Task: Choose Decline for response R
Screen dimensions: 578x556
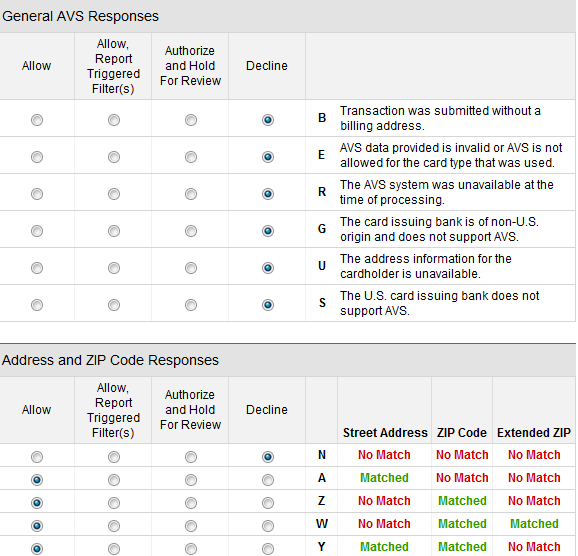Action: click(x=268, y=194)
